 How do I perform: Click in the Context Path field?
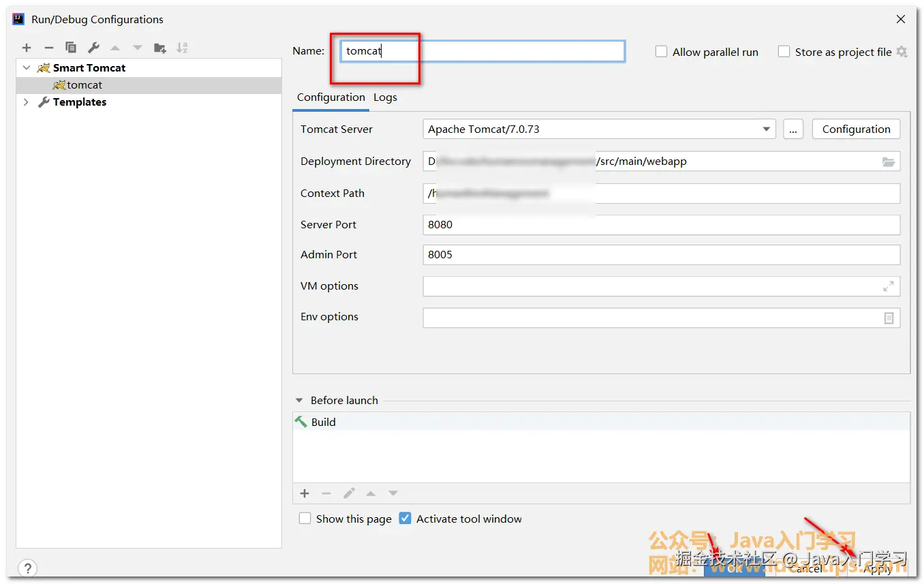(x=662, y=194)
